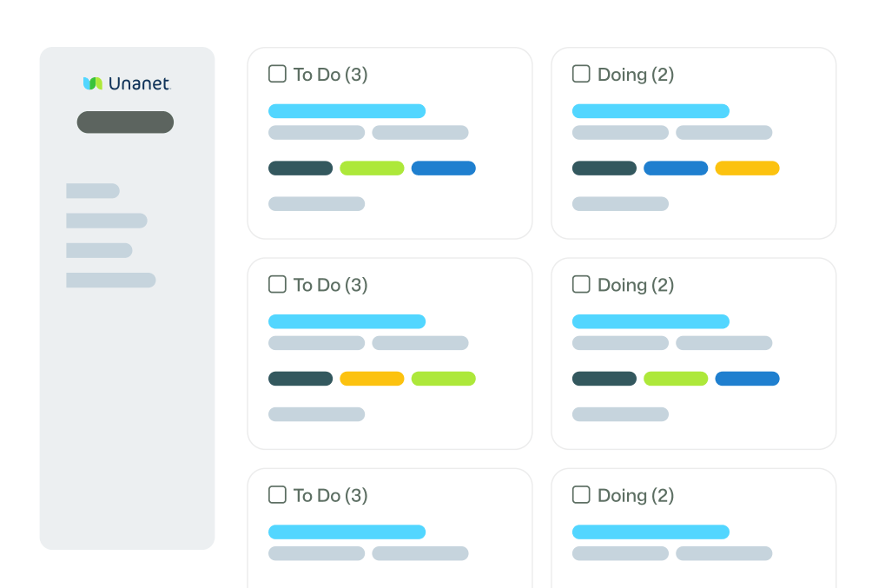Screen dimensions: 885x588
Task: Select blue tag in middle Doing card
Action: tap(747, 379)
